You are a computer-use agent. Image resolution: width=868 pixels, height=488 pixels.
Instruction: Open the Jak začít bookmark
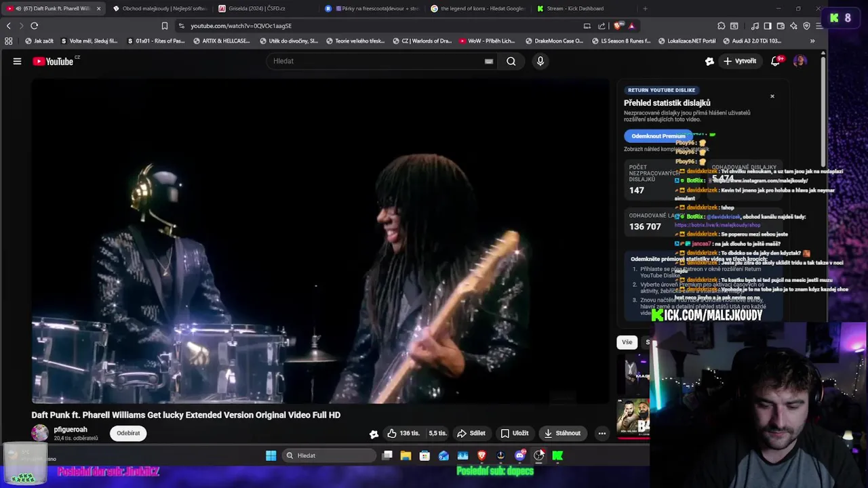click(39, 41)
